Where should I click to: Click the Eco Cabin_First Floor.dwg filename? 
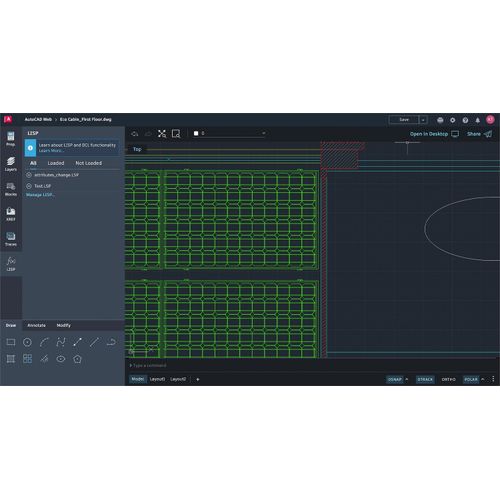(x=86, y=119)
